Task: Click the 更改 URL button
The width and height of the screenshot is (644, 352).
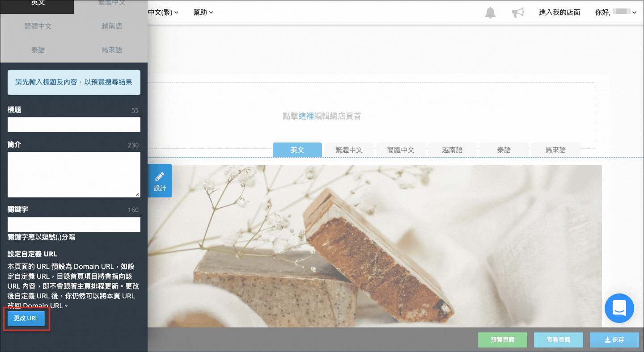Action: tap(25, 318)
